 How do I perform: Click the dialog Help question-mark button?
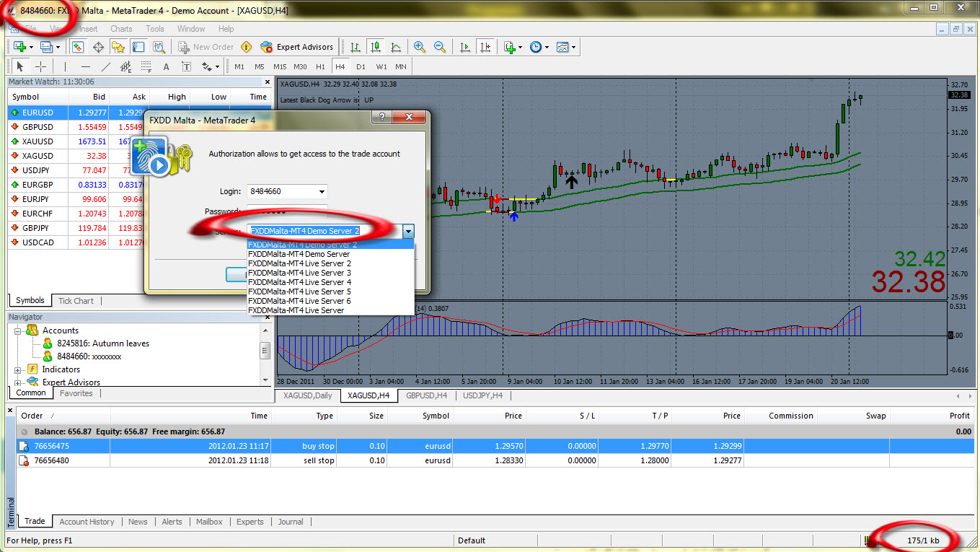coord(381,117)
